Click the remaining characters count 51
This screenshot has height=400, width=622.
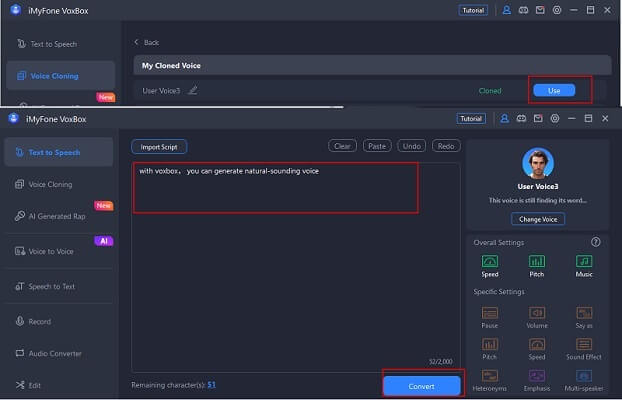click(211, 385)
